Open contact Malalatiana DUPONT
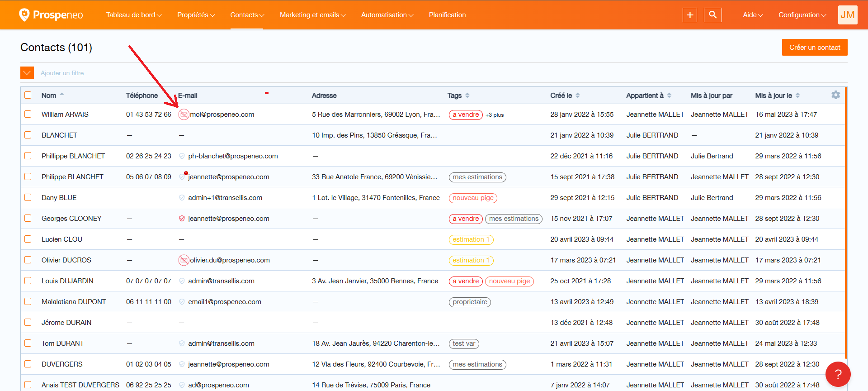868x391 pixels. 74,302
